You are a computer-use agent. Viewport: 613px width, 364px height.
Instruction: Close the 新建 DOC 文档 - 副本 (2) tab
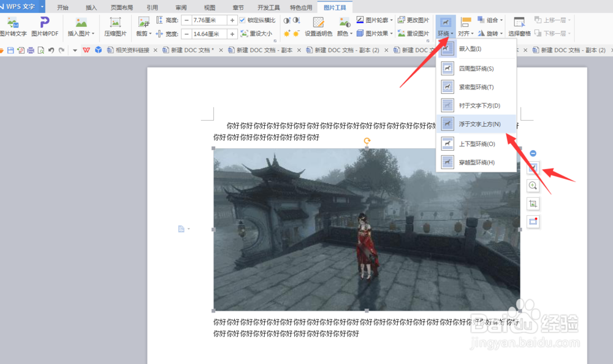(x=386, y=50)
